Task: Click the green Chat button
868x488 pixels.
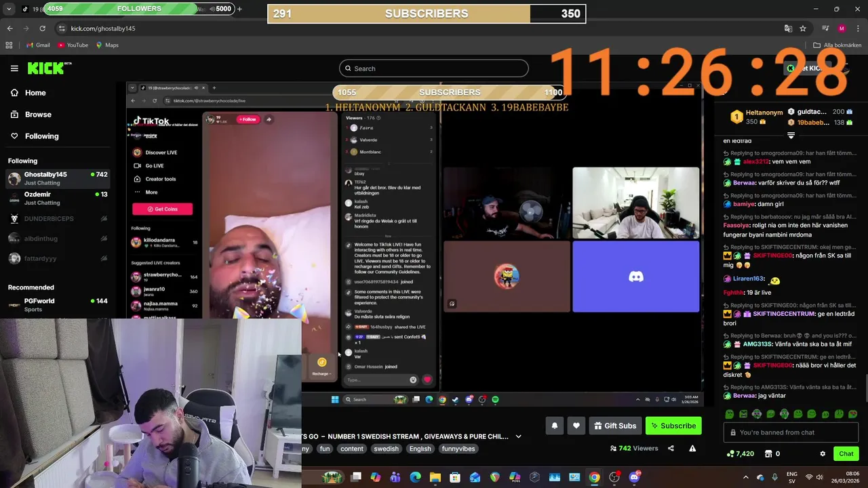Action: [846, 453]
